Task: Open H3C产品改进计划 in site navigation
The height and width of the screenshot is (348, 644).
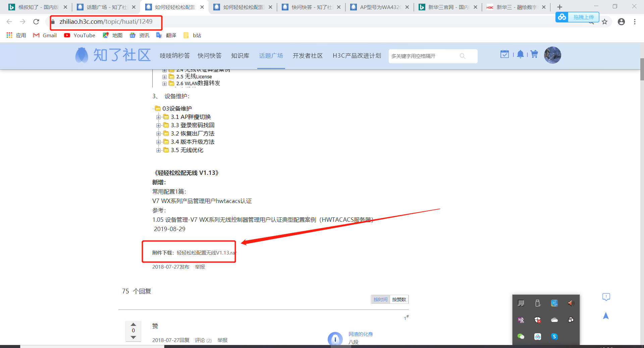Action: point(357,56)
